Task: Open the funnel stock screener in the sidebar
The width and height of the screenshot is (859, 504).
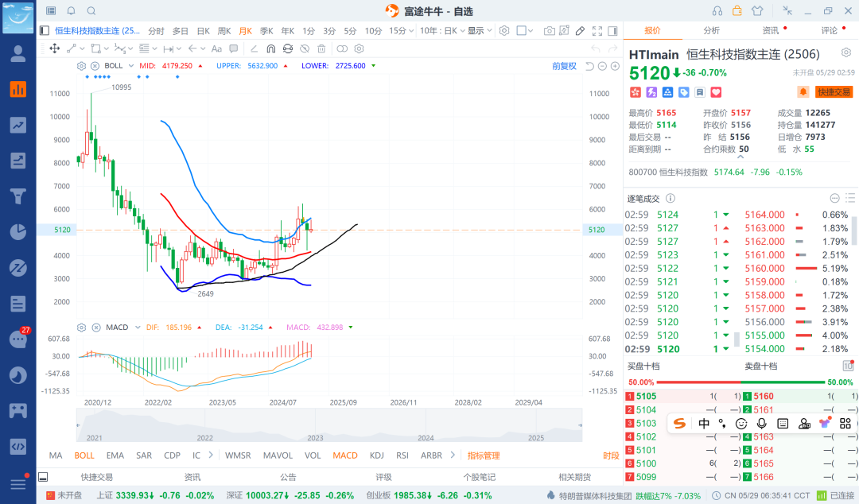Action: click(x=18, y=196)
